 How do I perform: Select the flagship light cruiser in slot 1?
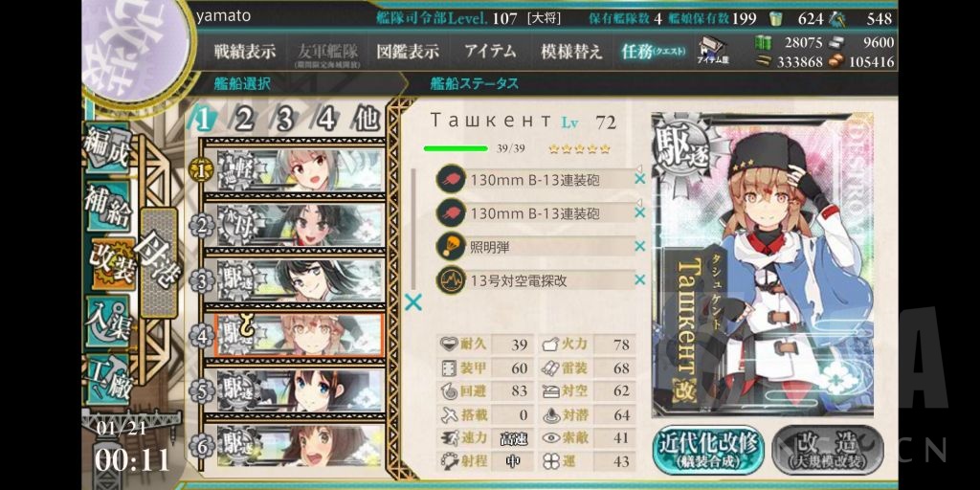click(300, 170)
